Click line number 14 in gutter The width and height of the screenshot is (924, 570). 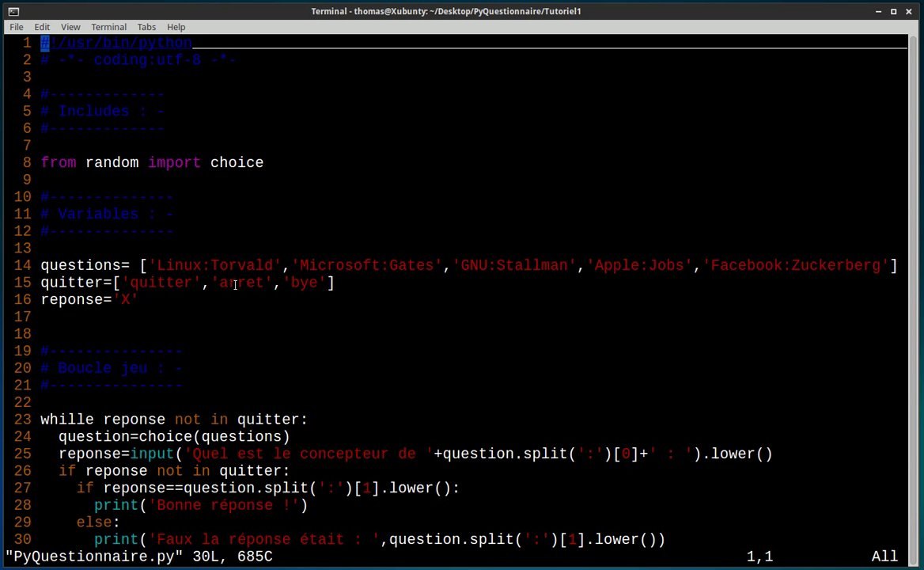(22, 265)
